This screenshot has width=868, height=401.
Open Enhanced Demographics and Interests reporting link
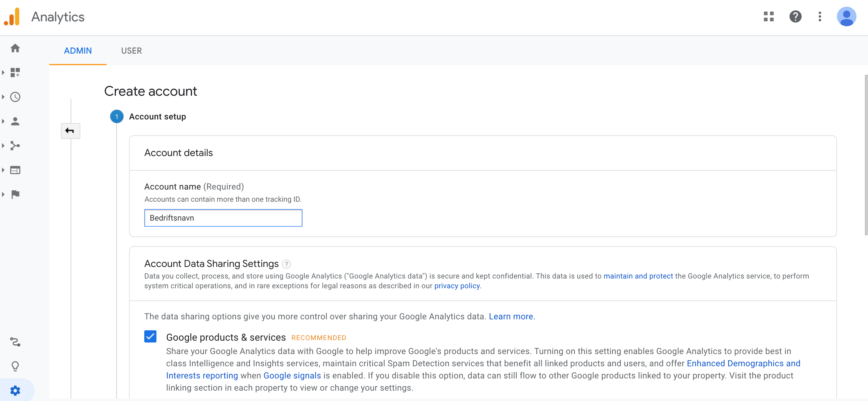(743, 363)
